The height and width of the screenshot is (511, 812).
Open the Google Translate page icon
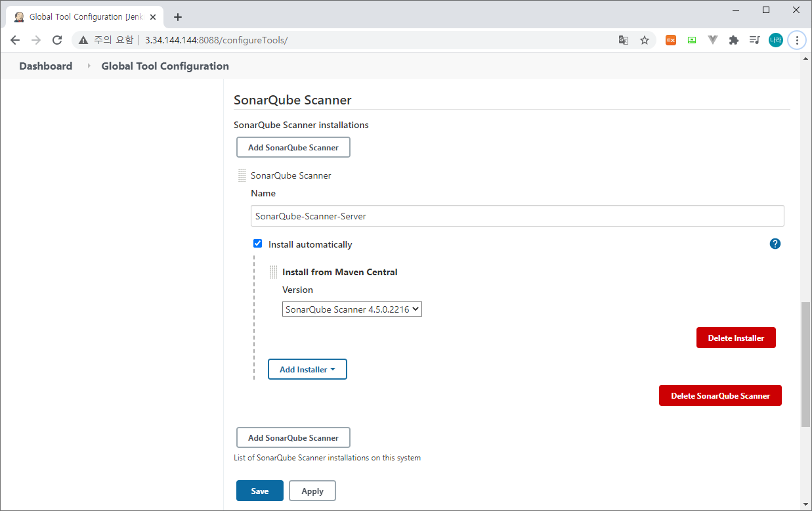[624, 40]
